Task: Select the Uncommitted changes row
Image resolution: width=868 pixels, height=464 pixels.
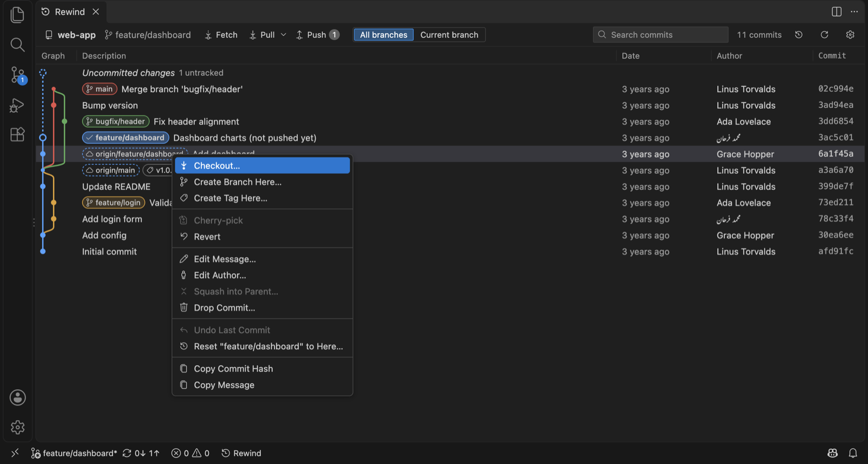Action: [450, 73]
